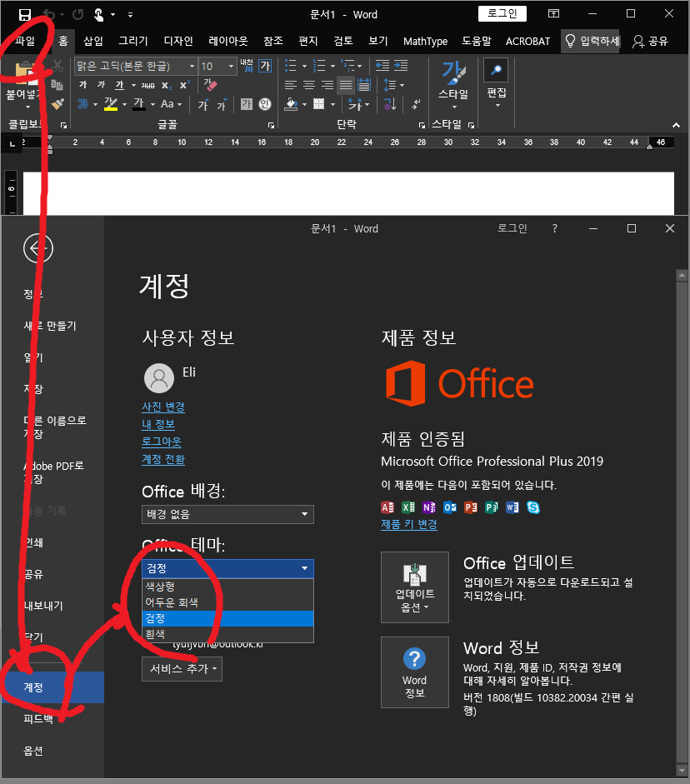
Task: Click the character shading 가 icon
Action: (247, 104)
